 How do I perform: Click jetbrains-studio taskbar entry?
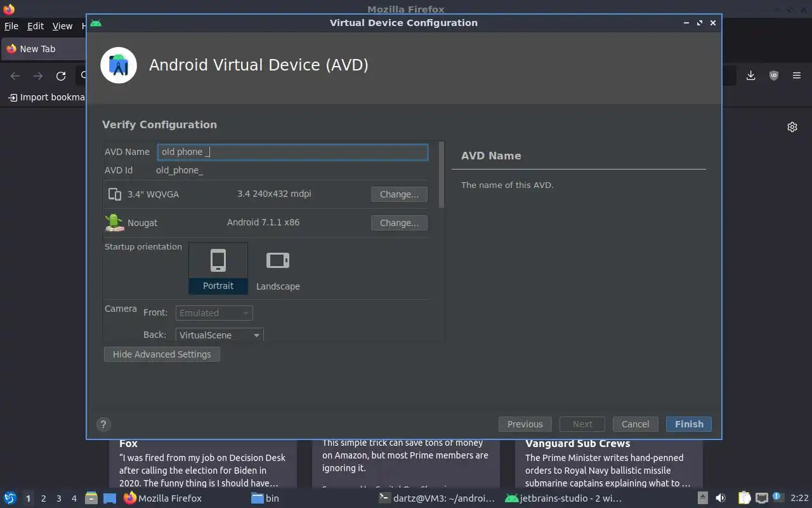click(x=563, y=498)
